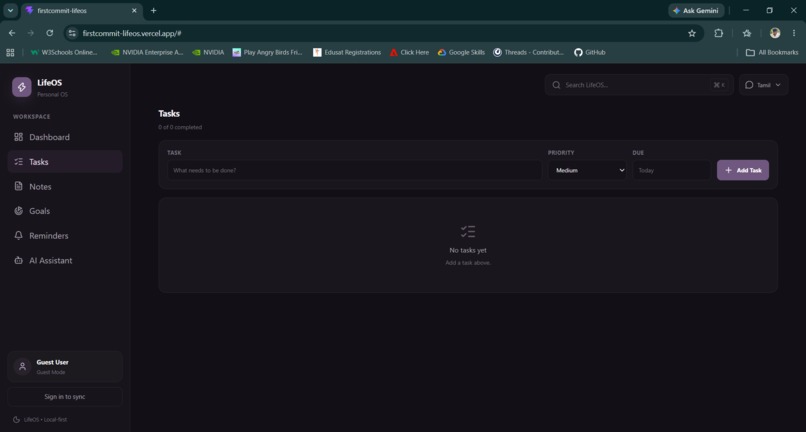The image size is (806, 432).
Task: Click the What needs to be done field
Action: click(x=354, y=170)
